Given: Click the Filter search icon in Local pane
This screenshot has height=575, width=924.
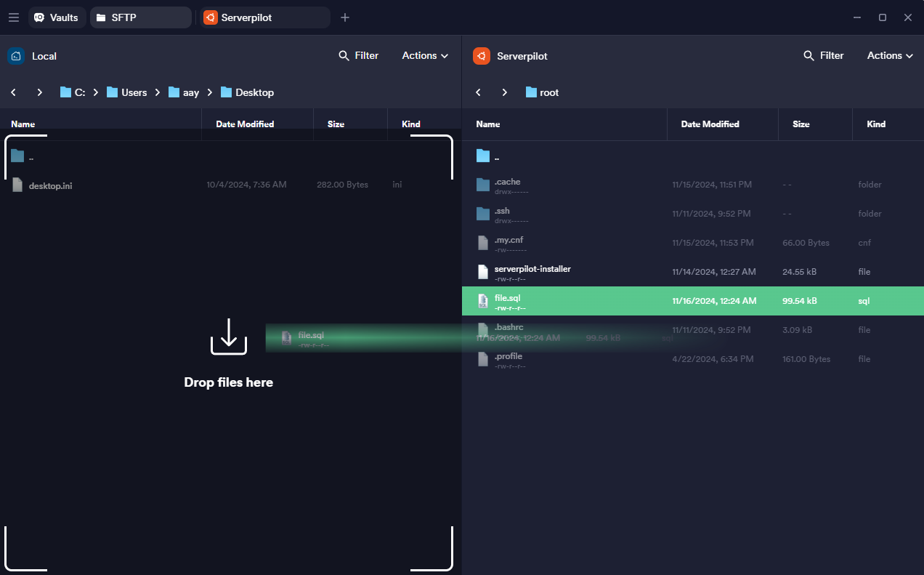Looking at the screenshot, I should click(344, 56).
